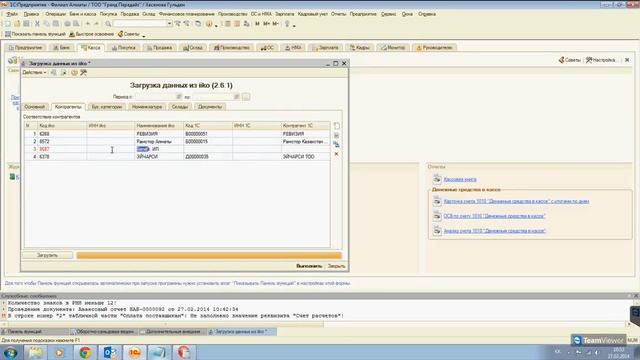Expand the Действия dropdown menu

click(34, 72)
